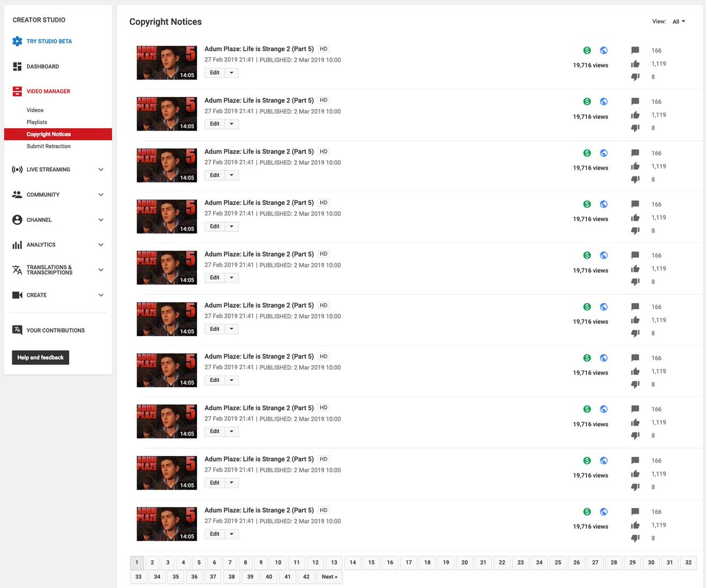Go to Videos in Video Manager
706x588 pixels.
tap(35, 110)
